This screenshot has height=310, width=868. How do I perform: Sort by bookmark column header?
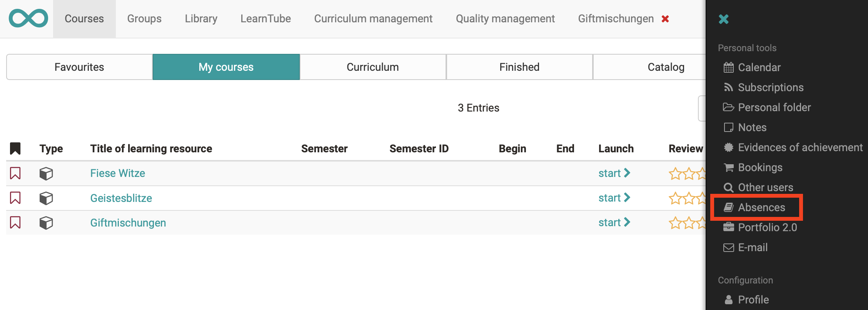(15, 148)
